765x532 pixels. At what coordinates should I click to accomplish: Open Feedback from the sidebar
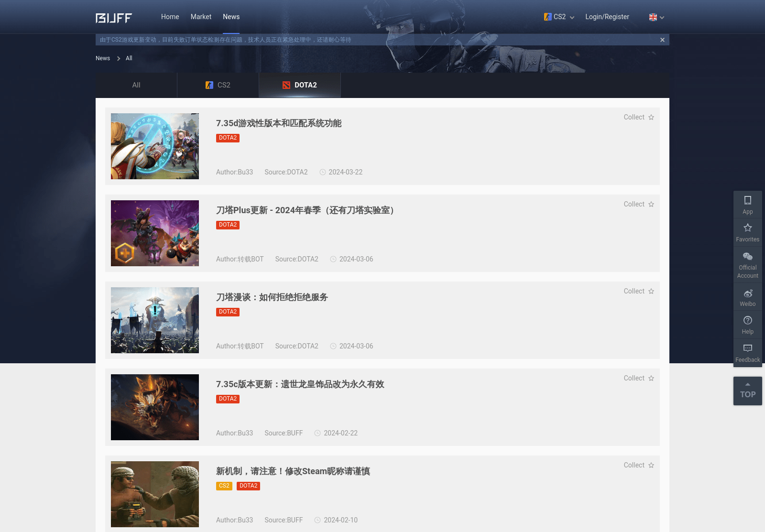(748, 353)
